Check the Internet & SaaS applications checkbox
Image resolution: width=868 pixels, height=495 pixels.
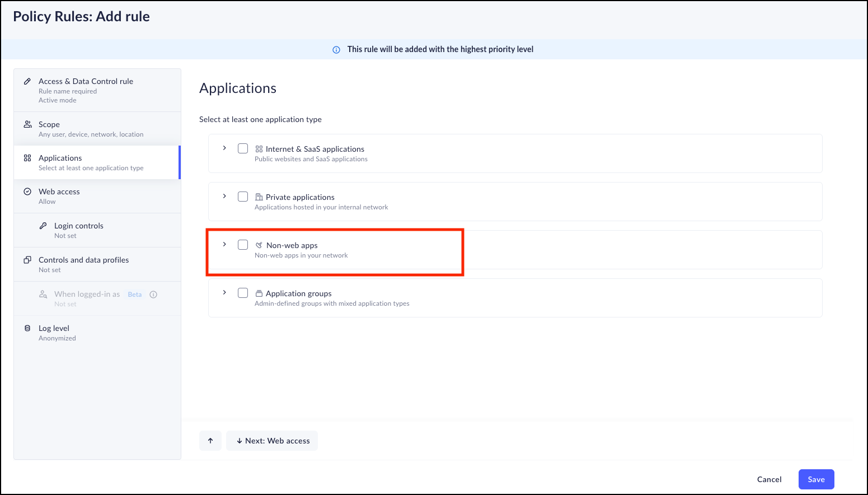pyautogui.click(x=243, y=148)
